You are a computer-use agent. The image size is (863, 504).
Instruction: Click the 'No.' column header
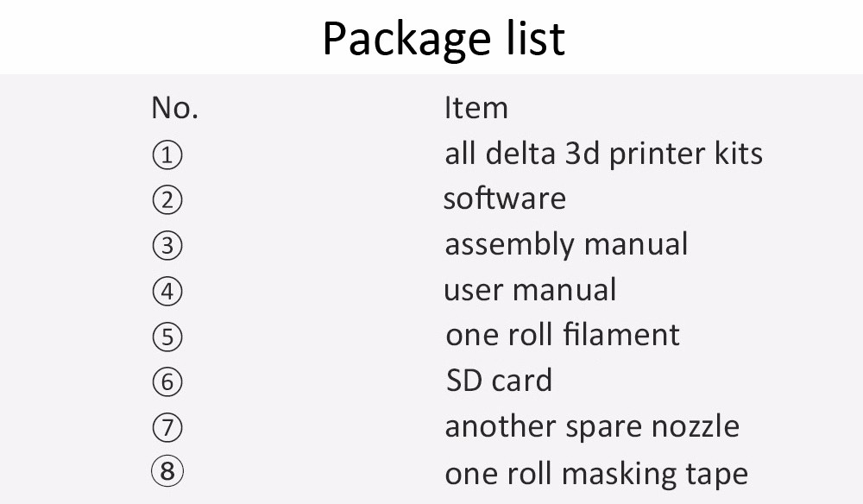(x=174, y=108)
